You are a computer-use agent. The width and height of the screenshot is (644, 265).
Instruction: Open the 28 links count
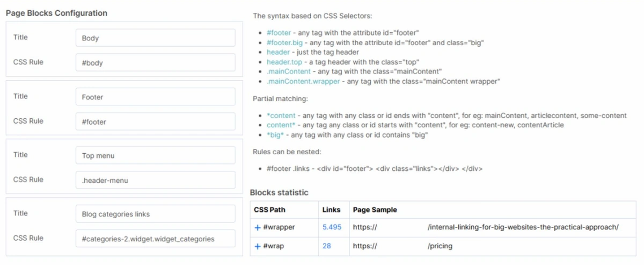click(x=327, y=246)
